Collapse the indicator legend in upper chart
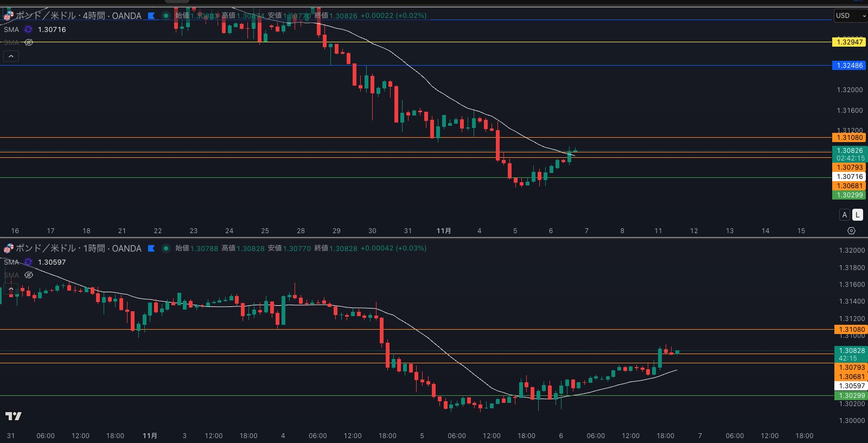 point(11,56)
